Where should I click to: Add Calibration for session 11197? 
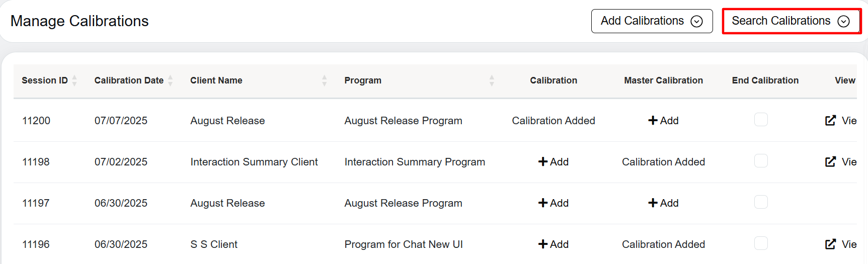point(554,203)
